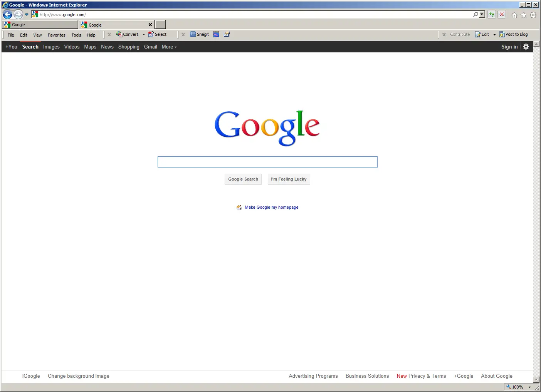Viewport: 541px width, 392px height.
Task: Open Google options gear icon
Action: pyautogui.click(x=526, y=47)
